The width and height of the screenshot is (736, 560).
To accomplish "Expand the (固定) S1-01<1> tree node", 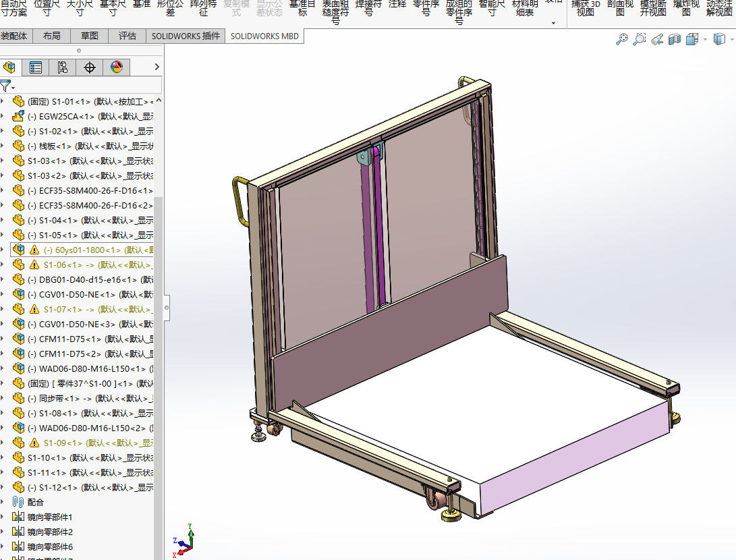I will coord(2,101).
